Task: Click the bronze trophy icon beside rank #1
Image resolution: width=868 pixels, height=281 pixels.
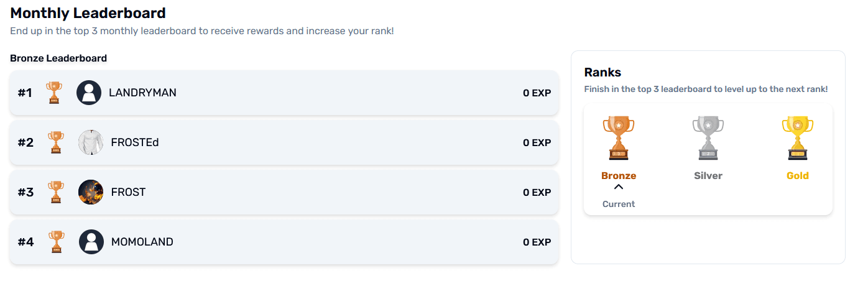Action: tap(54, 93)
